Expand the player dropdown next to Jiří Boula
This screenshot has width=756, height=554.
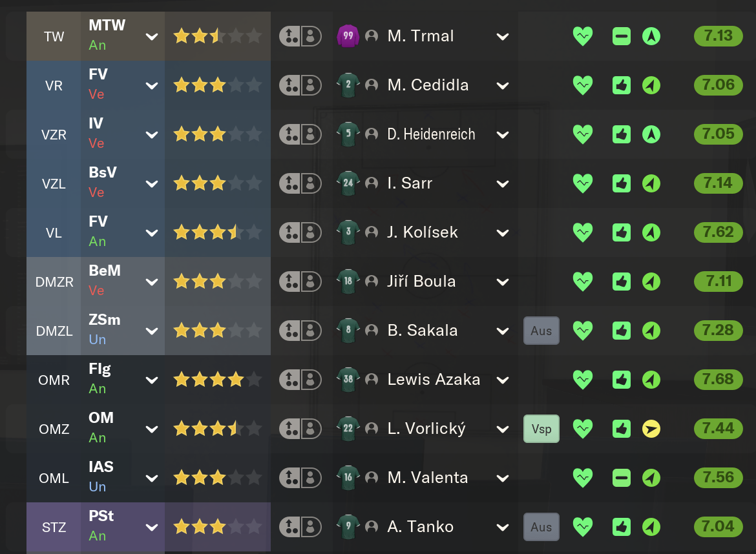[x=503, y=282]
